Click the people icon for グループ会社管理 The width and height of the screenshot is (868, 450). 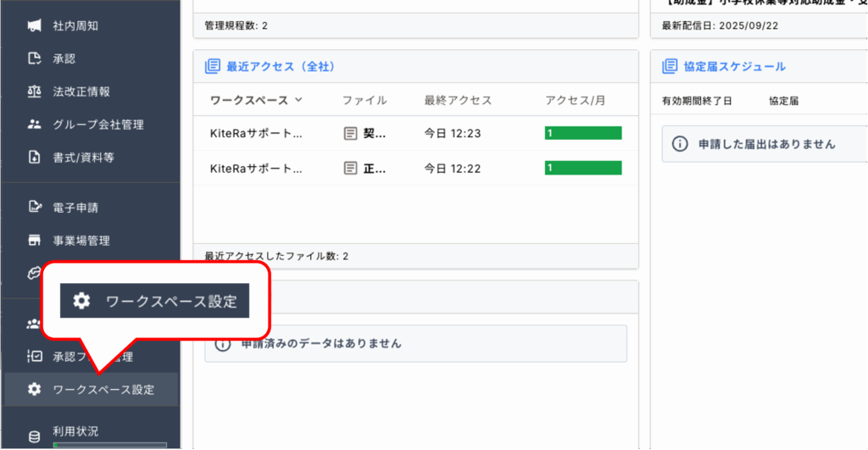click(35, 125)
